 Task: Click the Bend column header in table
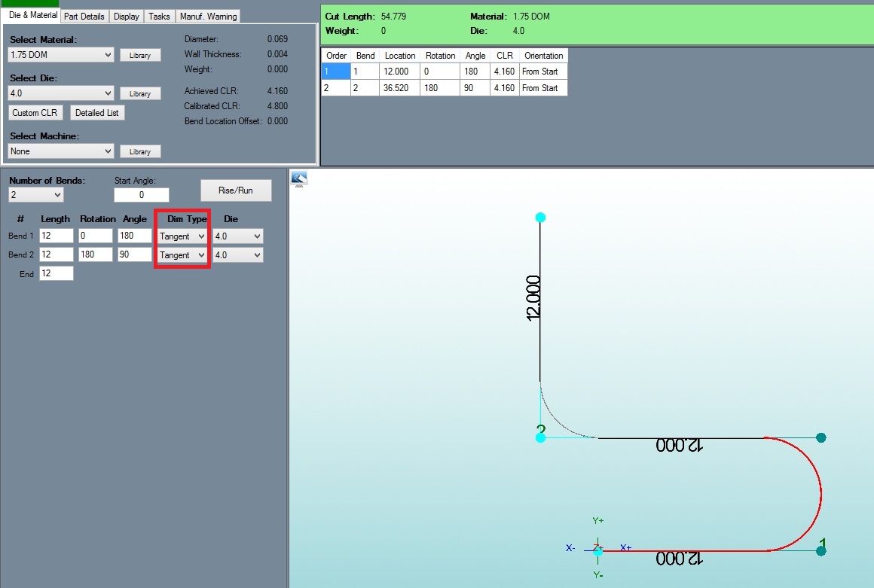pos(365,56)
